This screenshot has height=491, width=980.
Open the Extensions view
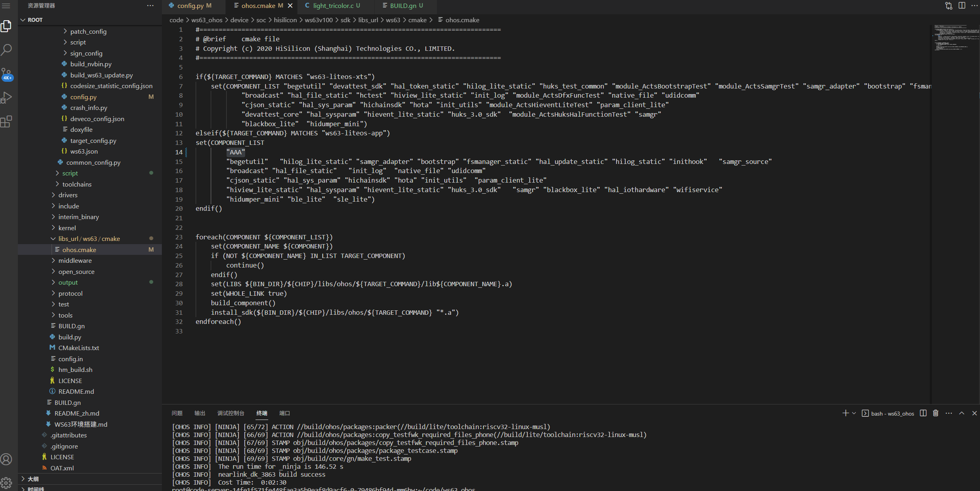[7, 121]
